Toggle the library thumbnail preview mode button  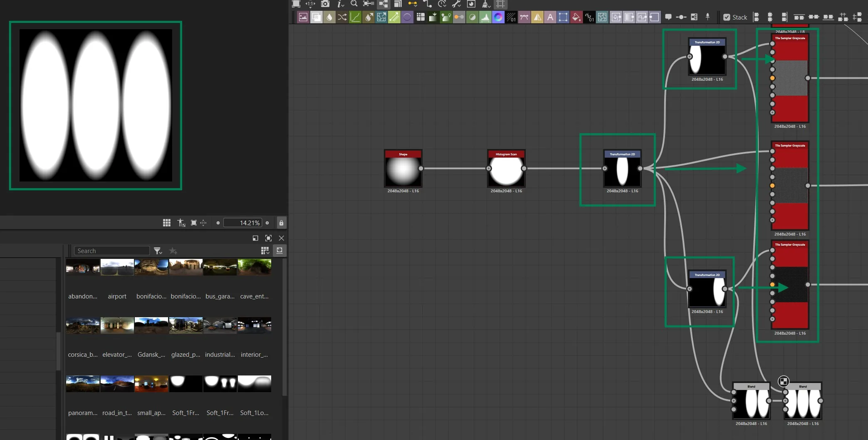click(279, 250)
